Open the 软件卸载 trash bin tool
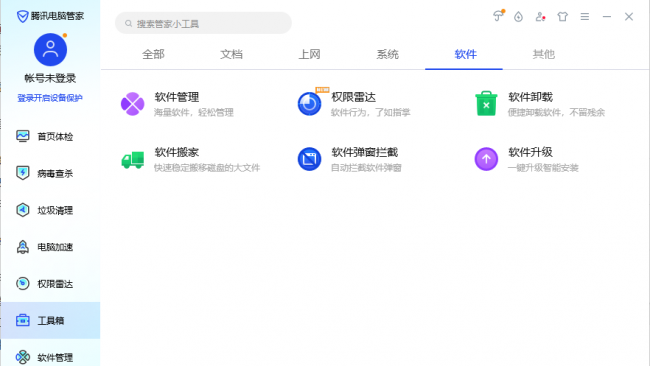The image size is (650, 366). tap(486, 104)
